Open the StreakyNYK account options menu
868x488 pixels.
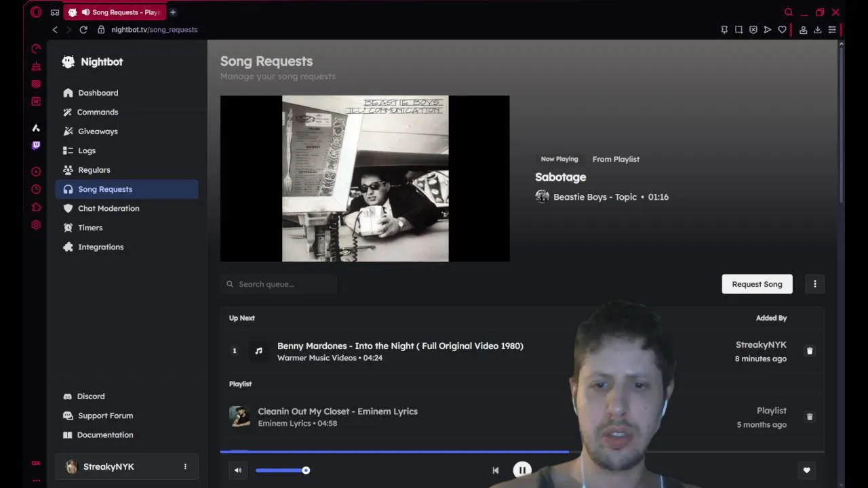pos(185,467)
